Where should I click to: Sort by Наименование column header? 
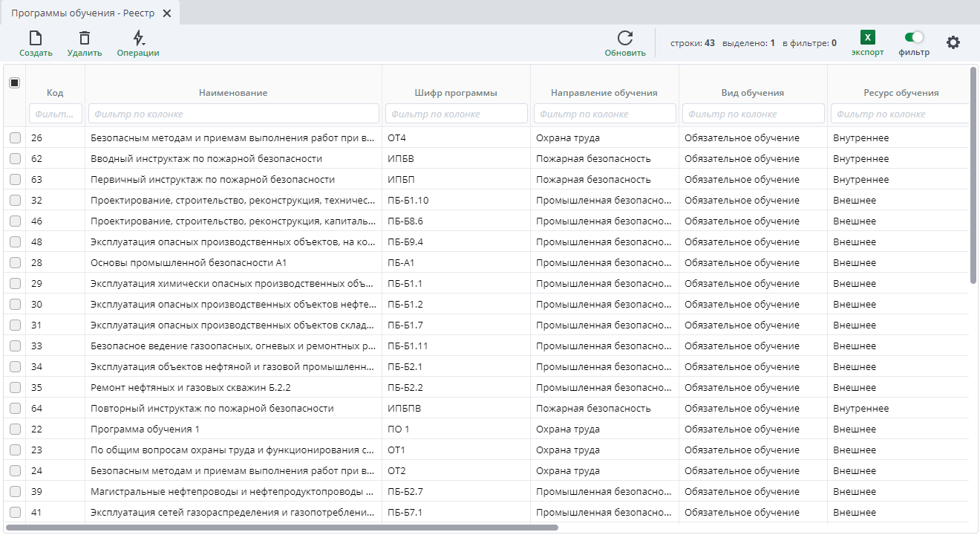click(233, 93)
